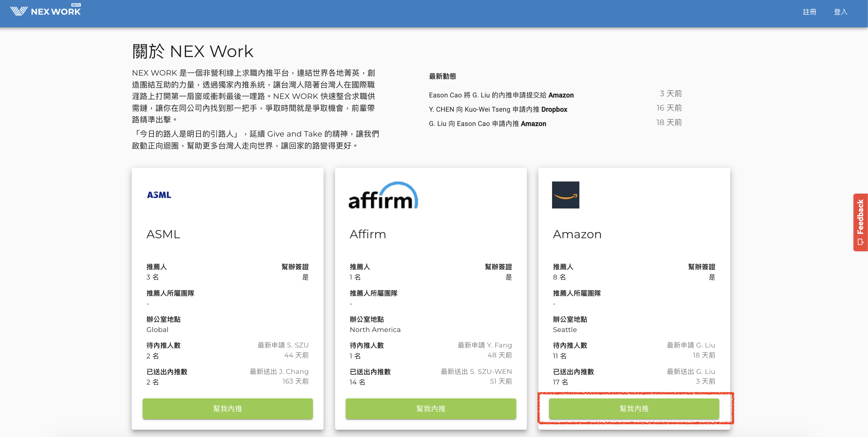Click the NEX WORK logo in the navbar
Viewport: 868px width, 437px height.
[x=46, y=10]
